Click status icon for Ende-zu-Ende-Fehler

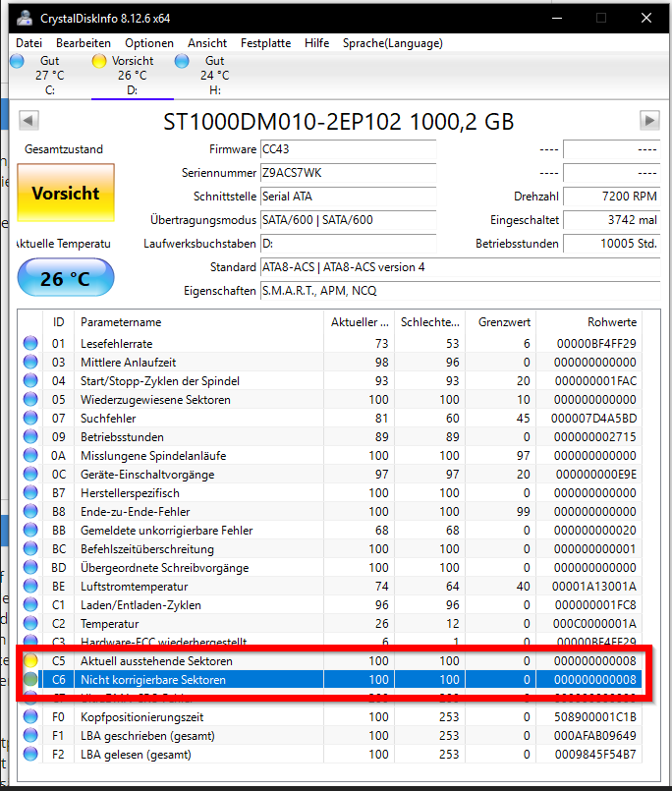click(x=30, y=511)
